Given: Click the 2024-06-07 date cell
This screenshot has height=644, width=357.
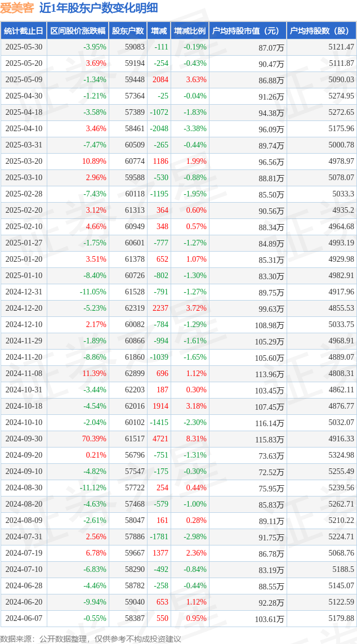Looking at the screenshot, I should point(24,618).
